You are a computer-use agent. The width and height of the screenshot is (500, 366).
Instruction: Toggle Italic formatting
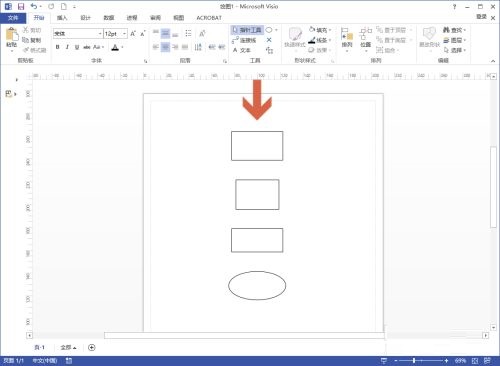[x=67, y=47]
